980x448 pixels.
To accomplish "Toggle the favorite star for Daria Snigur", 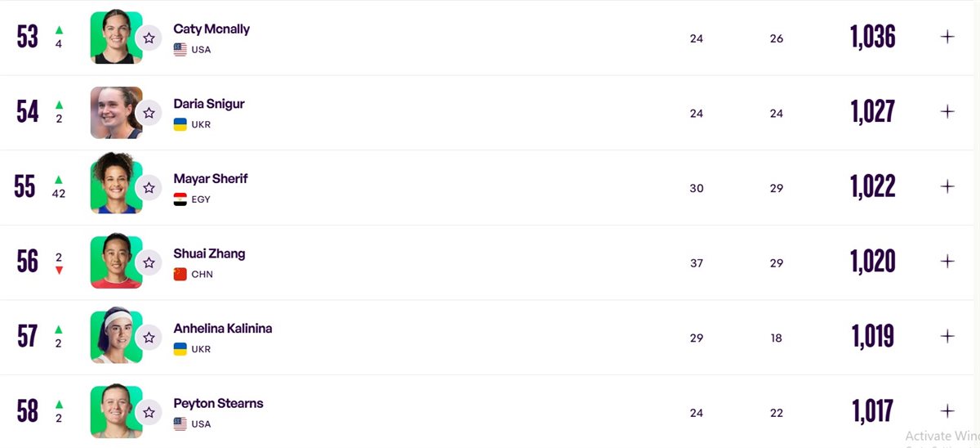I will (x=149, y=113).
